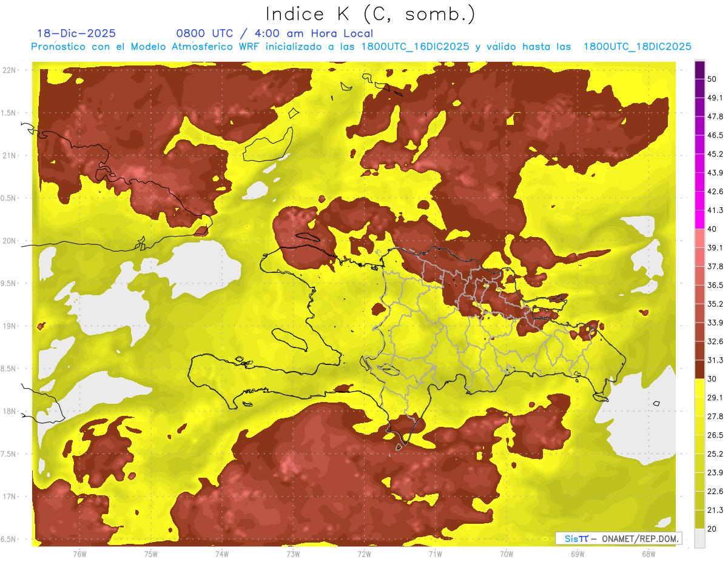Click the '18N' latitude axis label

click(x=9, y=412)
